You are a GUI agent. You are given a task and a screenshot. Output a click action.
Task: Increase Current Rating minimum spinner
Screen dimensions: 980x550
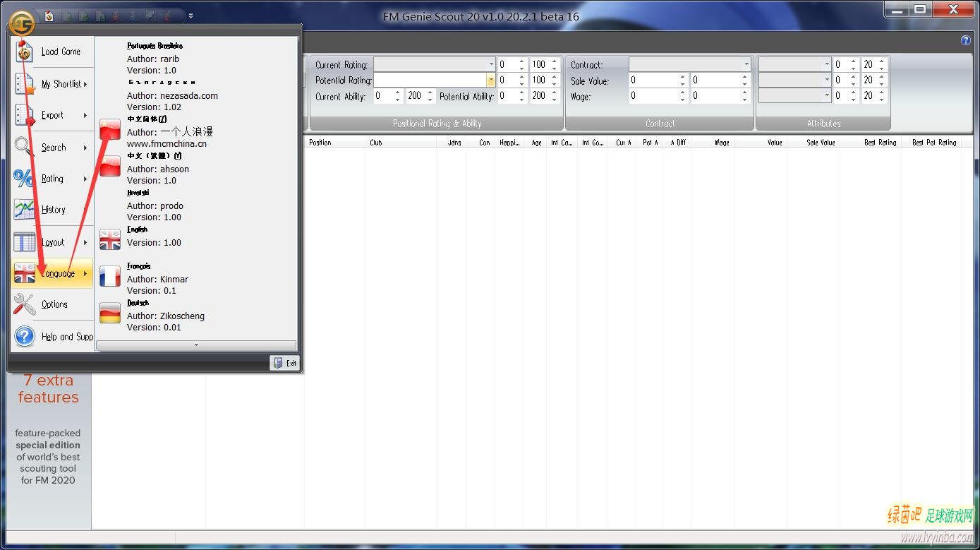point(522,61)
